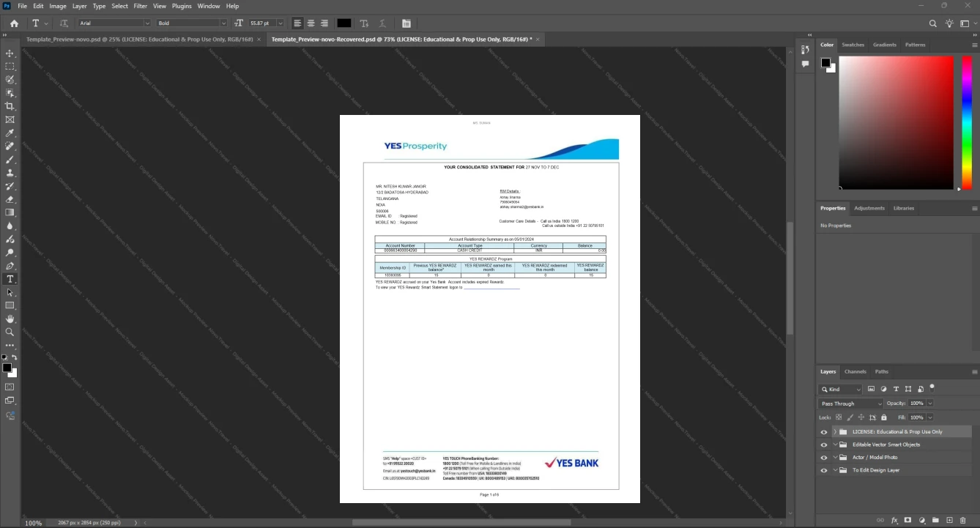Add a layer style with fx icon

894,520
